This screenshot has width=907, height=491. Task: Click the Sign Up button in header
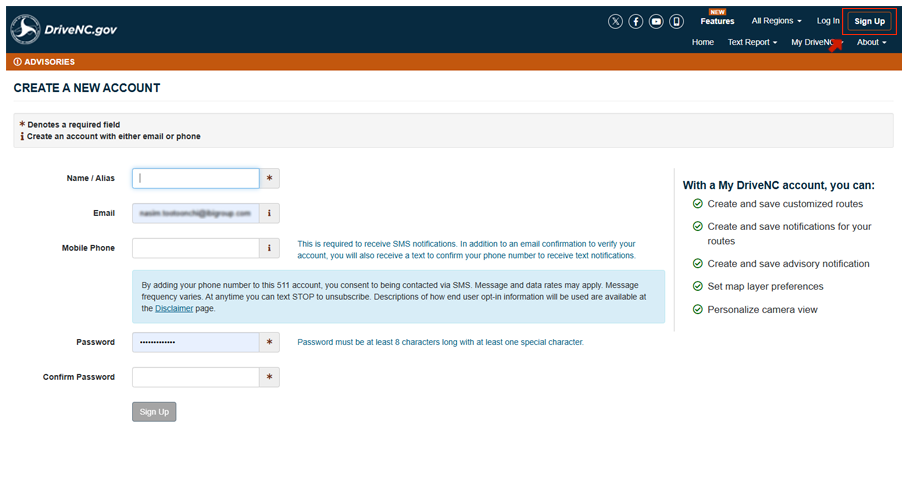(x=869, y=21)
